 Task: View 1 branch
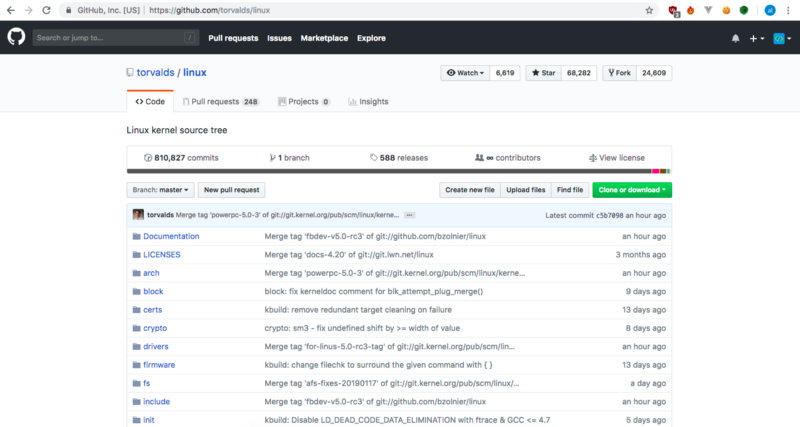click(x=289, y=158)
